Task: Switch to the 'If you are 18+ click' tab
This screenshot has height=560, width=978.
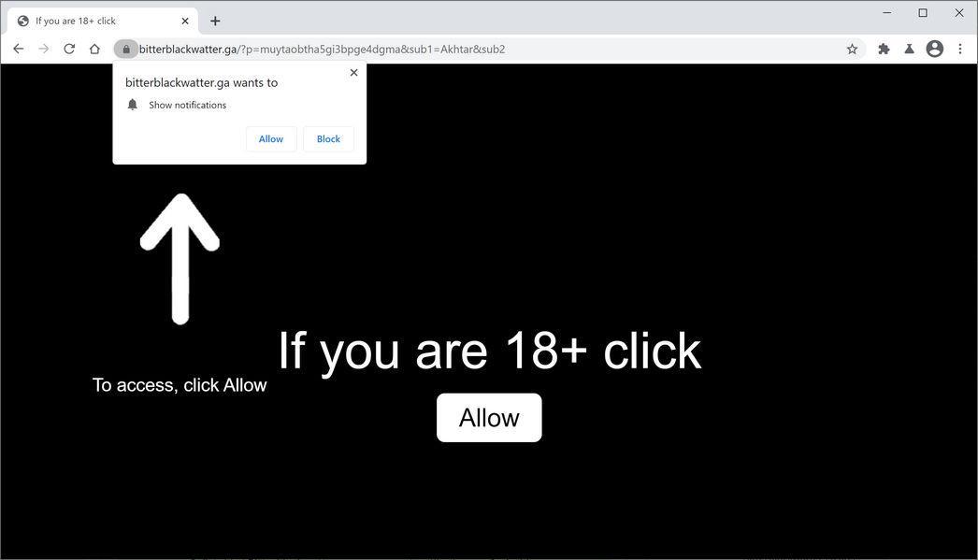Action: 93,20
